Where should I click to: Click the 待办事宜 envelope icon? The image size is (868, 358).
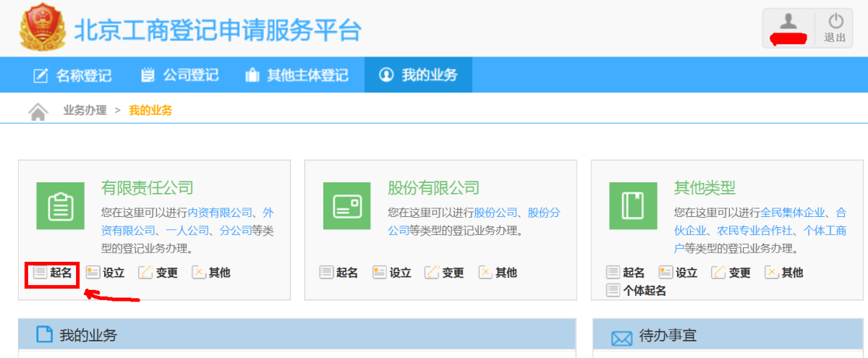621,338
